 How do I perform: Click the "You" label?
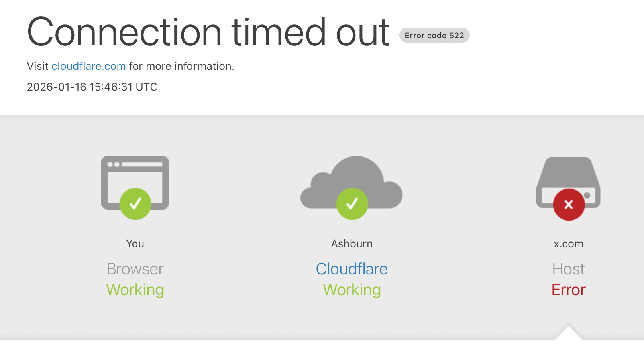[x=135, y=244]
